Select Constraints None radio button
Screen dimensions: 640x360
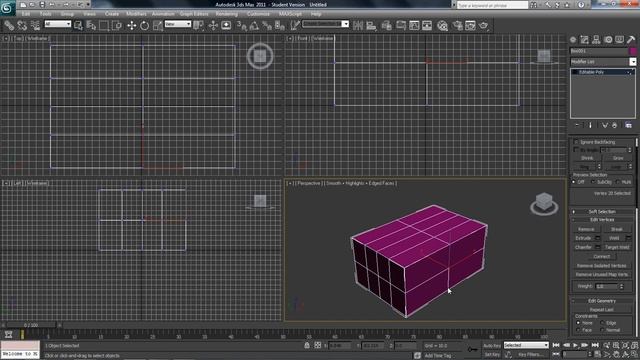click(x=578, y=323)
